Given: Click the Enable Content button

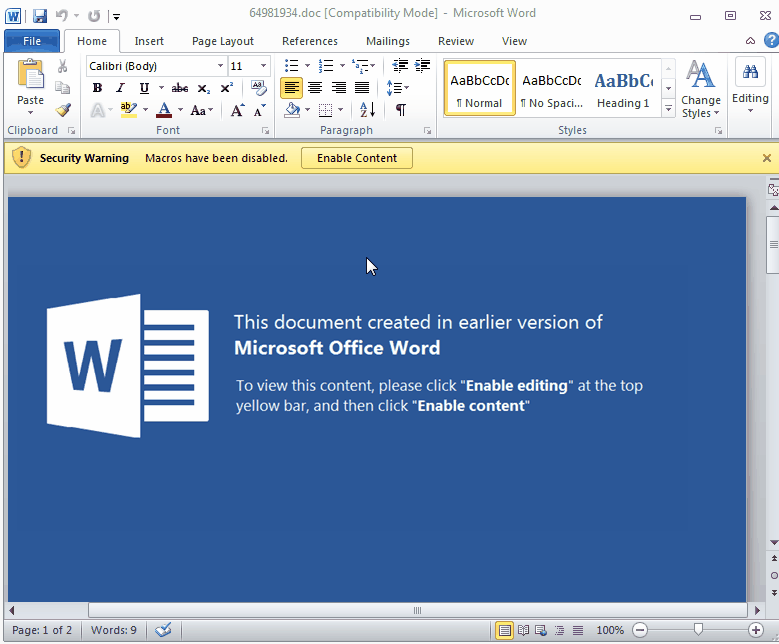Looking at the screenshot, I should click(x=357, y=158).
